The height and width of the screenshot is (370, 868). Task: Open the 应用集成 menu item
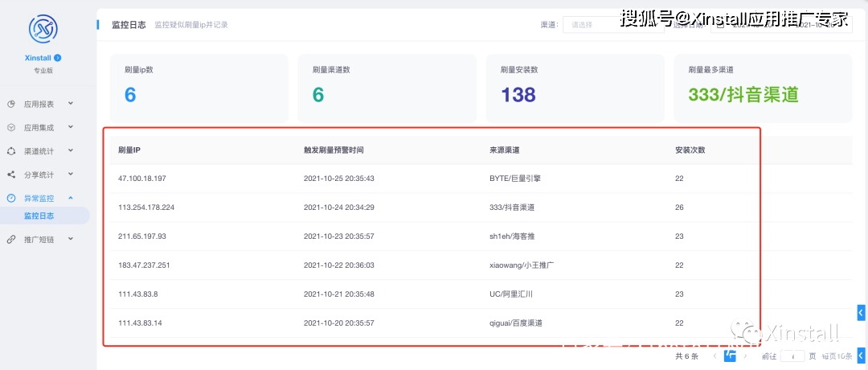[x=39, y=127]
